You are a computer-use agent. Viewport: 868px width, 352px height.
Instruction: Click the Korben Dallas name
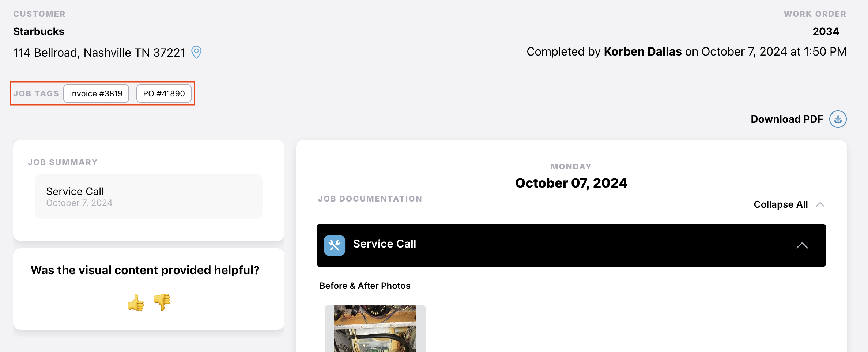tap(642, 51)
